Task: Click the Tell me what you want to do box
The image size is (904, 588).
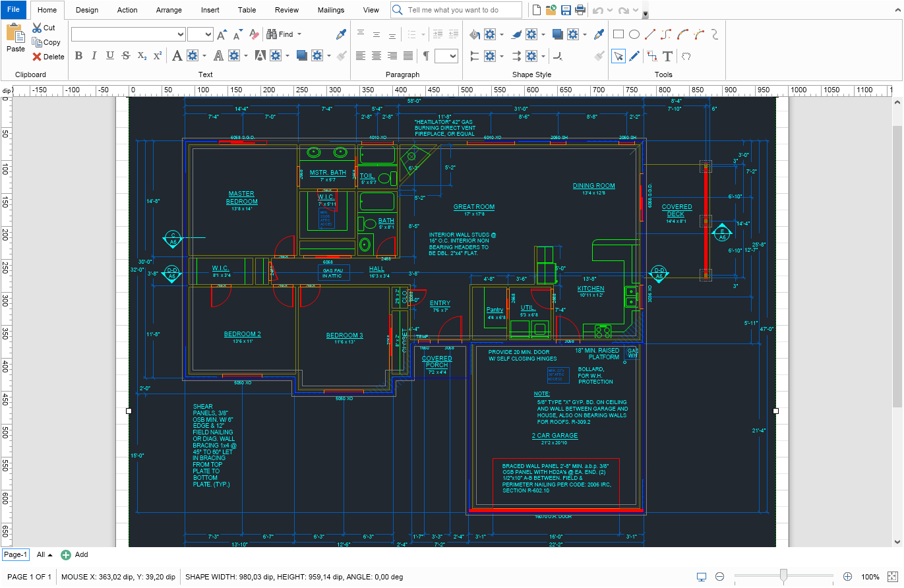Action: click(x=456, y=10)
